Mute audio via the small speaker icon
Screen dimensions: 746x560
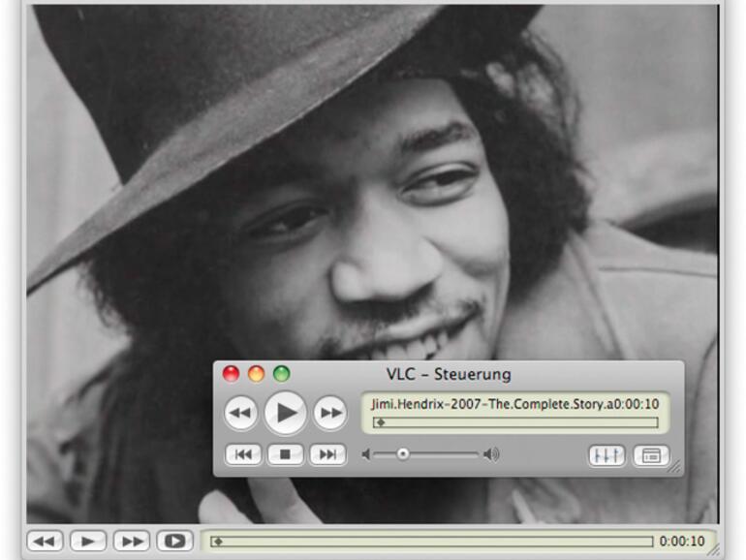tap(366, 454)
